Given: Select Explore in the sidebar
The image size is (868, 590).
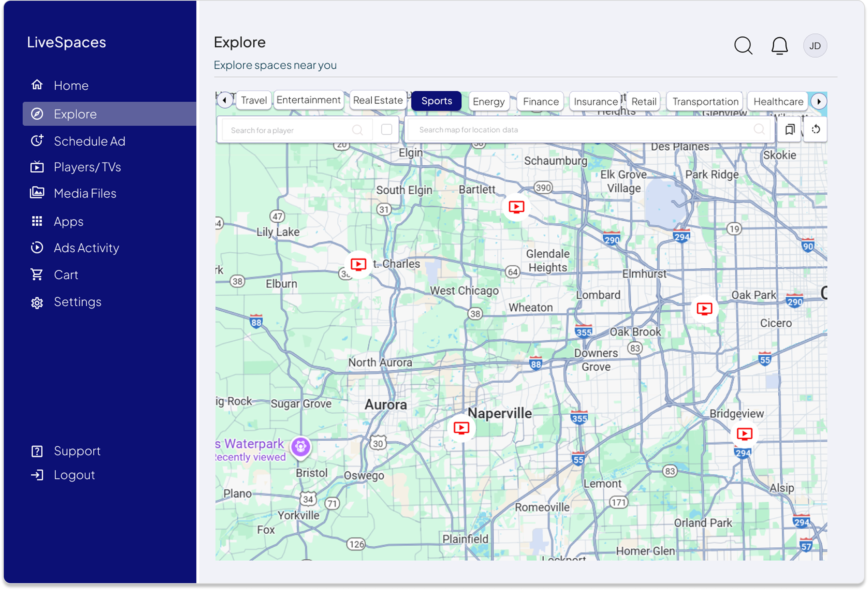Looking at the screenshot, I should 109,114.
